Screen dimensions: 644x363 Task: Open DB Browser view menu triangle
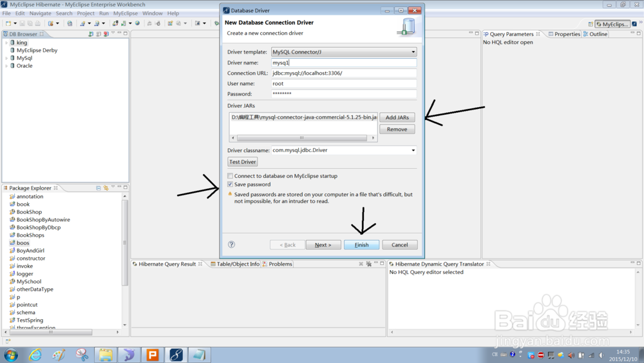(x=113, y=34)
